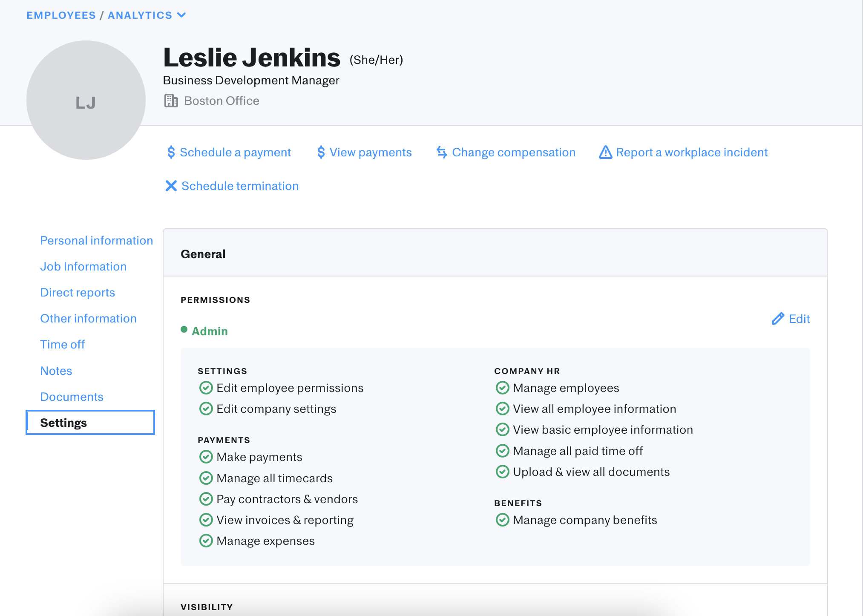This screenshot has width=863, height=616.
Task: Click the swap arrows Change compensation icon
Action: [442, 152]
